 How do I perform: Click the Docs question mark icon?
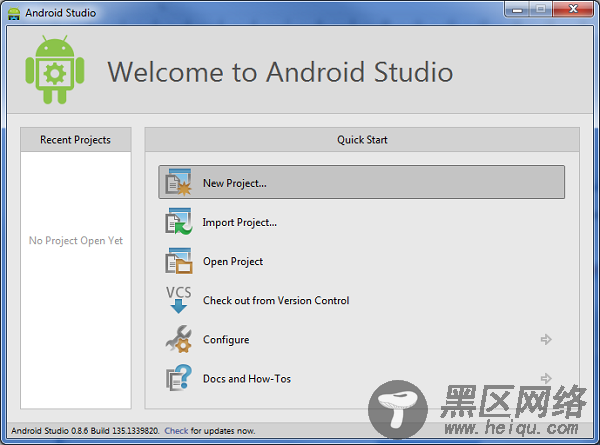tap(178, 378)
